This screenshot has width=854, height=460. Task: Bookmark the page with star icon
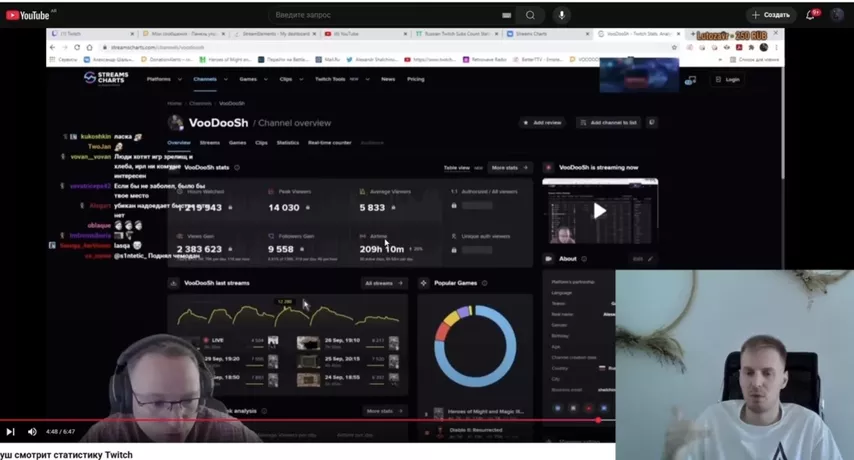[674, 47]
